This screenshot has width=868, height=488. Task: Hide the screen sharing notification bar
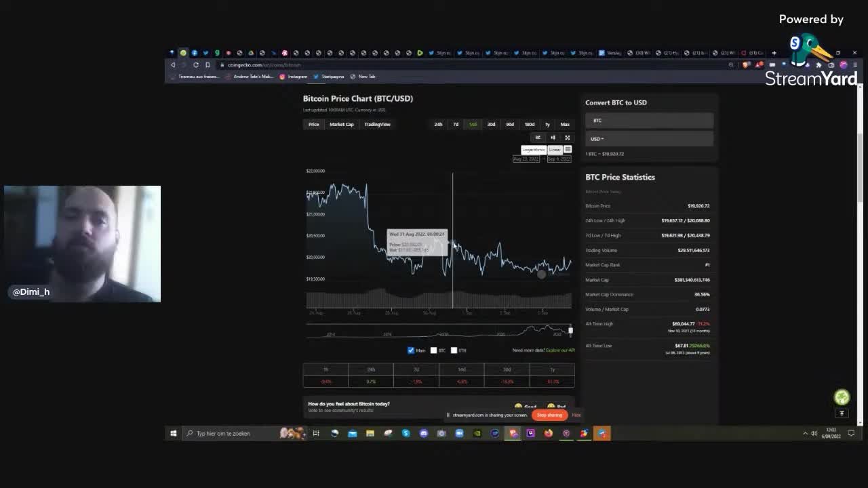(x=576, y=415)
